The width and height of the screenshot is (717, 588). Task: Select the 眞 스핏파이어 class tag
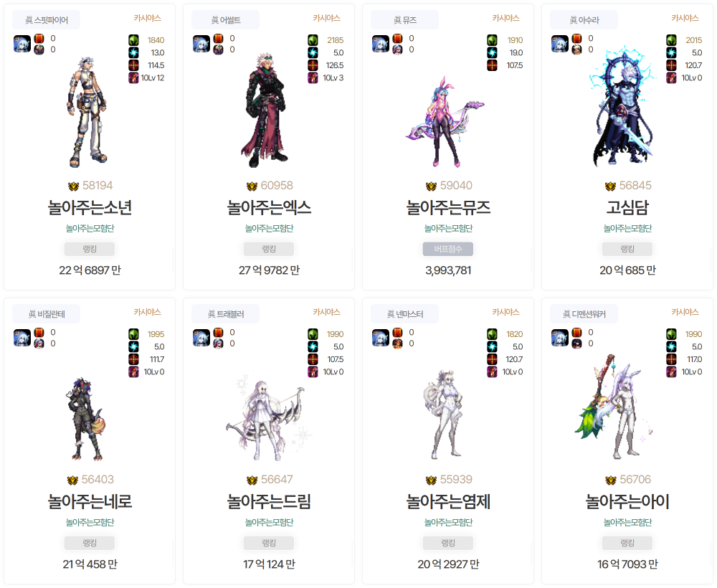(46, 19)
